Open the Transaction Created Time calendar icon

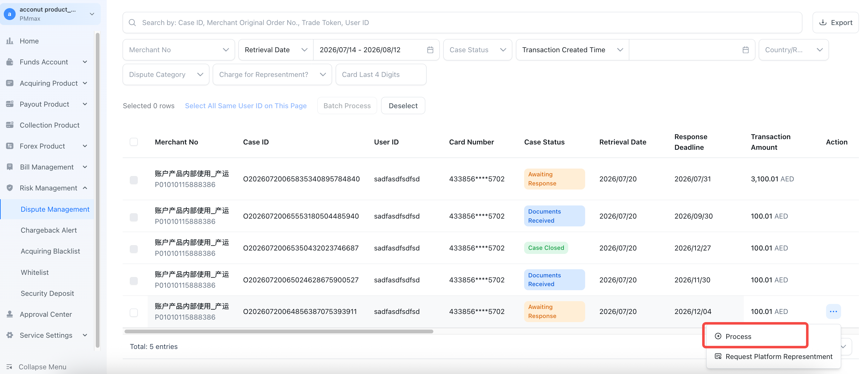coord(746,50)
